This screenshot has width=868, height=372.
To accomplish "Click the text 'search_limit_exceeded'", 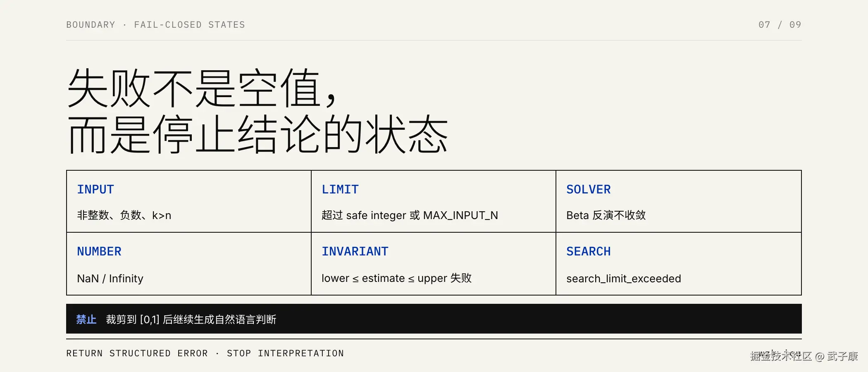I will pos(623,279).
